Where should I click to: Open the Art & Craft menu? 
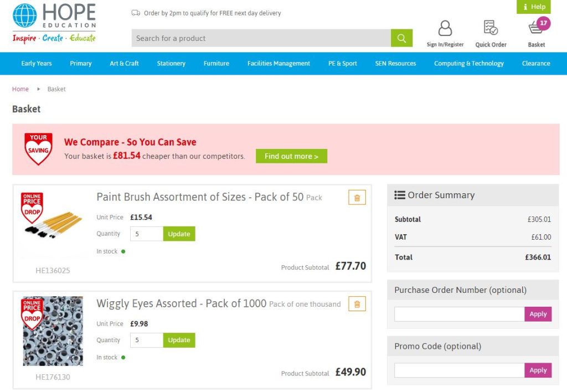click(124, 63)
